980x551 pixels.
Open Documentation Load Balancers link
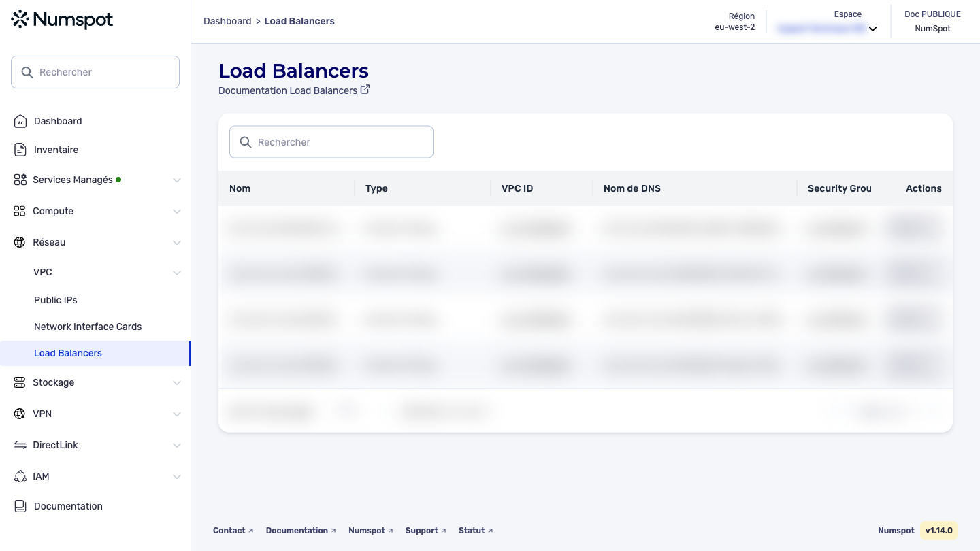(288, 90)
